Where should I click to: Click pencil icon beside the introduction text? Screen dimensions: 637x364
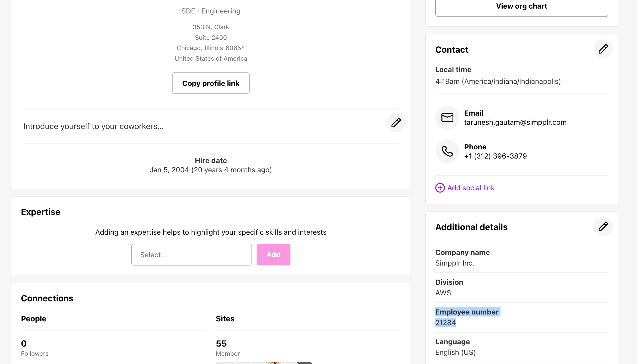click(396, 123)
